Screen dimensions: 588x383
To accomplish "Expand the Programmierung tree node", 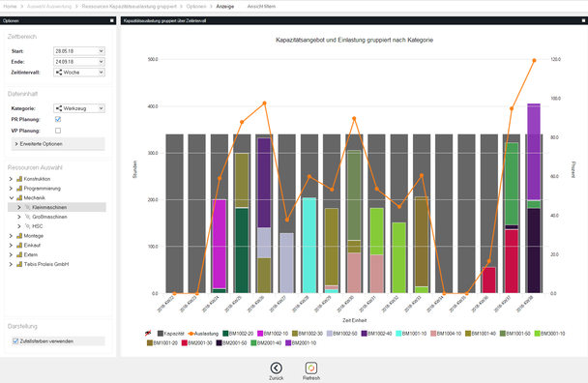I will point(11,189).
